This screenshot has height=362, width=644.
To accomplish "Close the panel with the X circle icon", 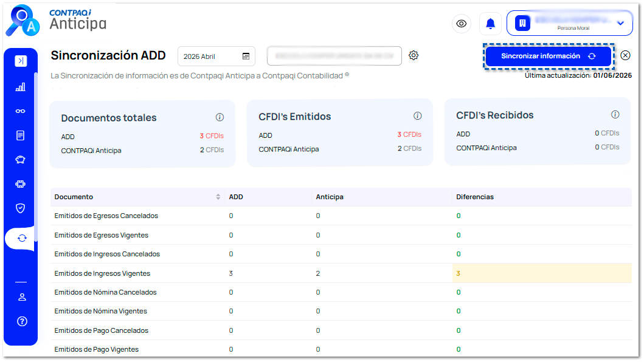I will pyautogui.click(x=626, y=55).
